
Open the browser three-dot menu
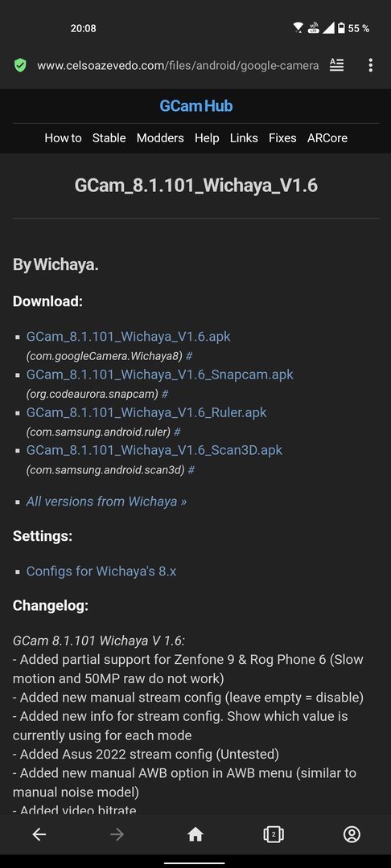click(x=371, y=65)
